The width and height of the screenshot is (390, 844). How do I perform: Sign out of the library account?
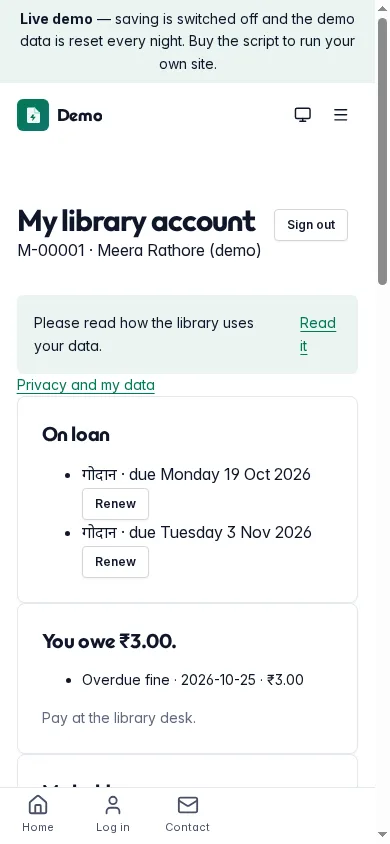(x=311, y=225)
